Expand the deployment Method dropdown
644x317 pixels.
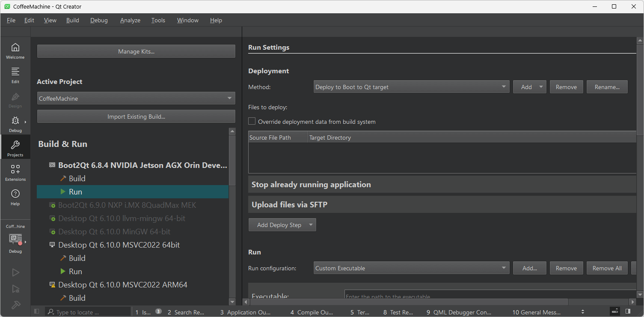[x=411, y=87]
